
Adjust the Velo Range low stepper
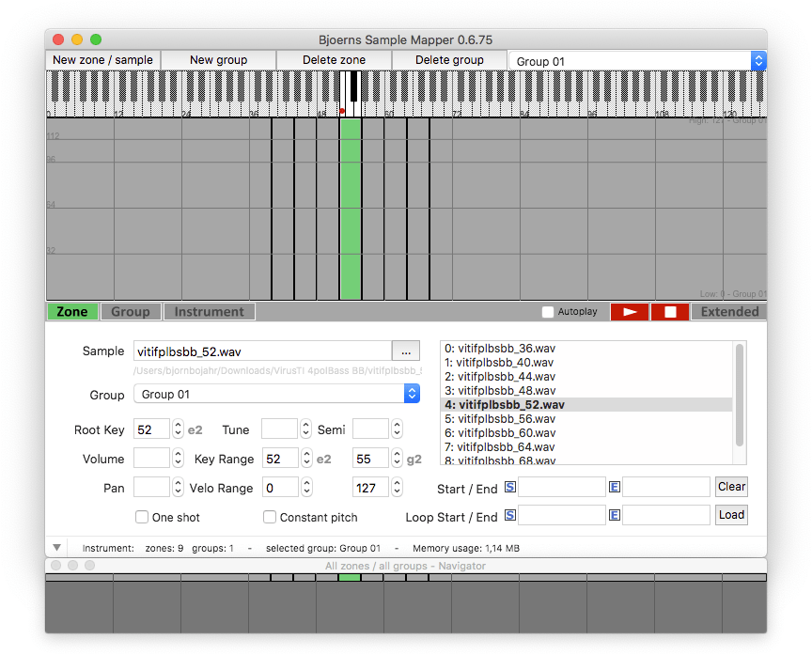[306, 487]
